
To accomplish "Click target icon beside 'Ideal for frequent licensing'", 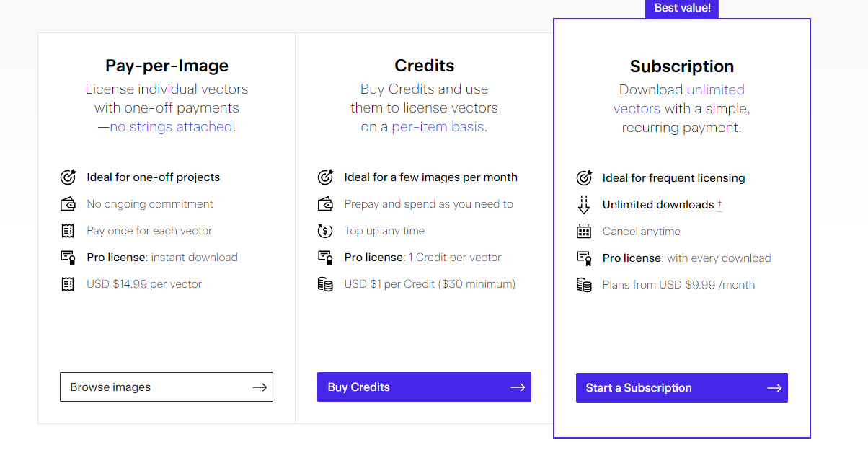I will (584, 178).
